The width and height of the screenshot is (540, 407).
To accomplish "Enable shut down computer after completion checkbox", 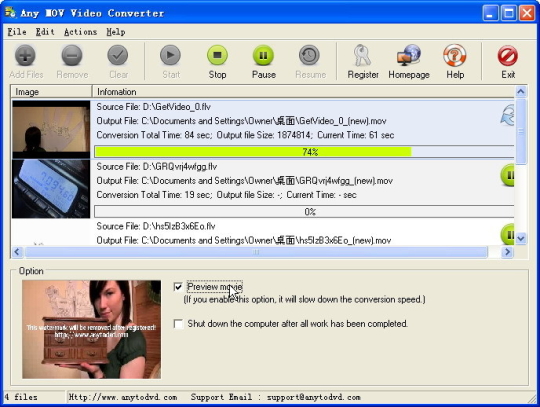I will coord(178,324).
